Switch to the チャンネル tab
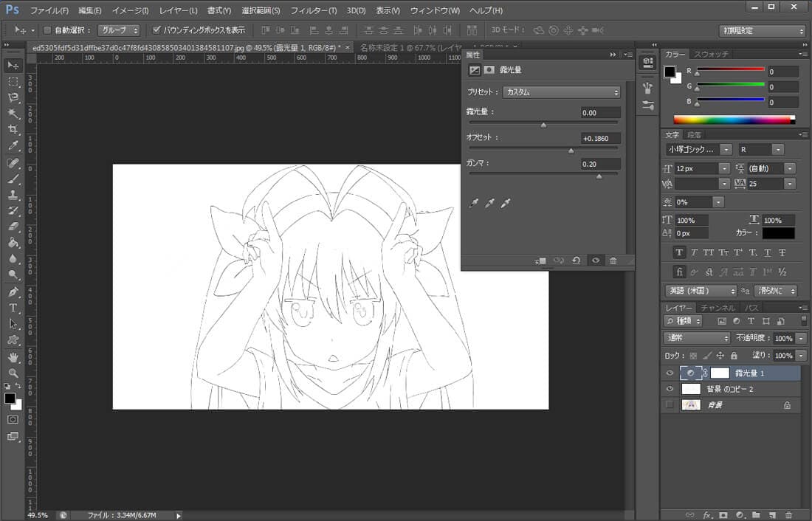 (x=718, y=308)
